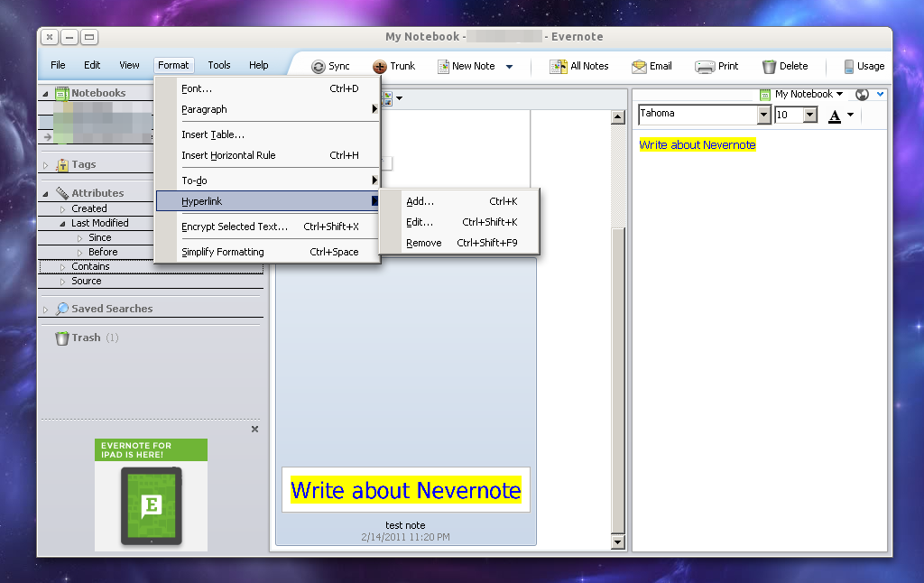This screenshot has width=924, height=583.
Task: Close the Evernote for iPad ad
Action: point(254,430)
